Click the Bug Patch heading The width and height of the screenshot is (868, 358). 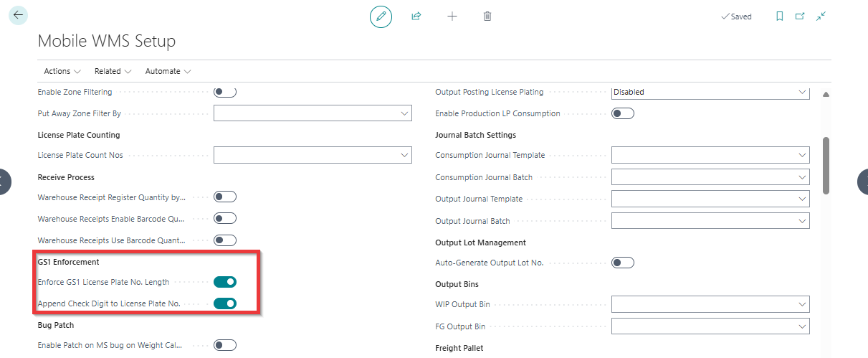point(55,325)
